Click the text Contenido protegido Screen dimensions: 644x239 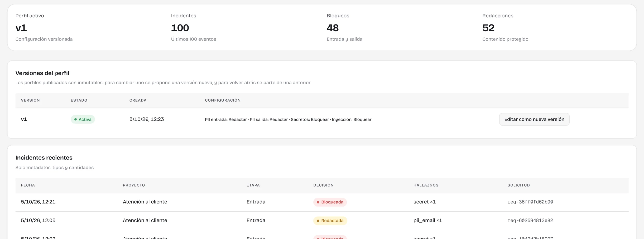click(505, 39)
